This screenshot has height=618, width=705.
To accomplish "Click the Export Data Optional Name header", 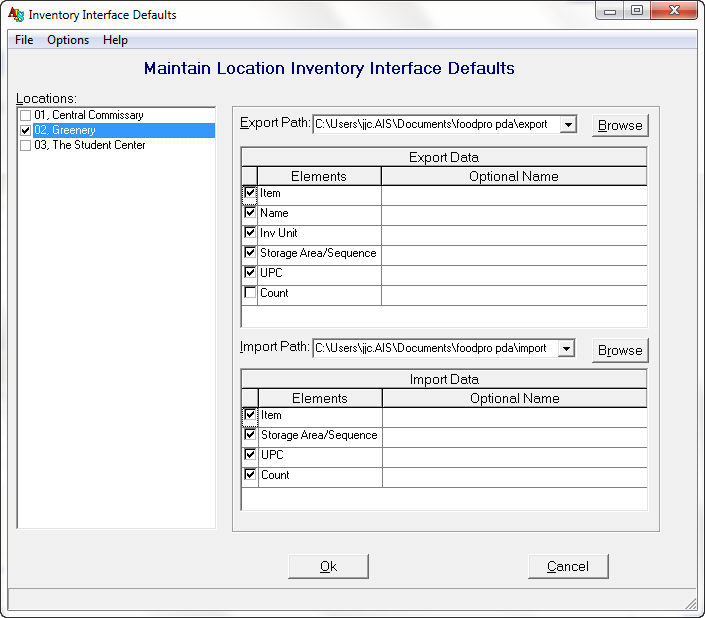I will (514, 176).
